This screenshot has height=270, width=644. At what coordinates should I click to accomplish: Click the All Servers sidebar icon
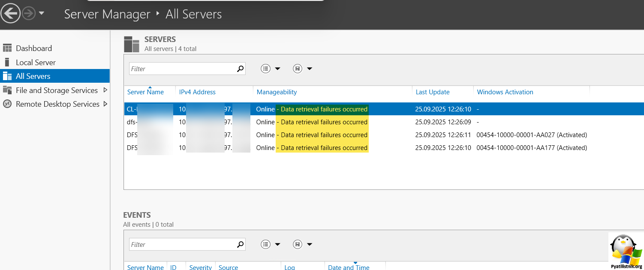coord(7,76)
